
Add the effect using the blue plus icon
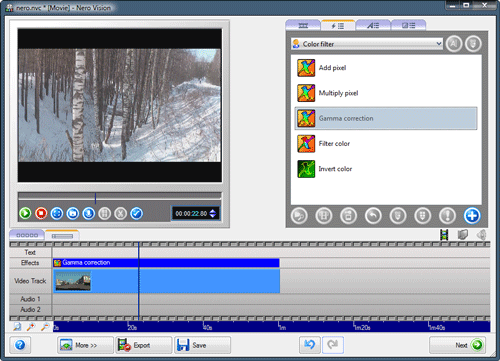tap(472, 216)
